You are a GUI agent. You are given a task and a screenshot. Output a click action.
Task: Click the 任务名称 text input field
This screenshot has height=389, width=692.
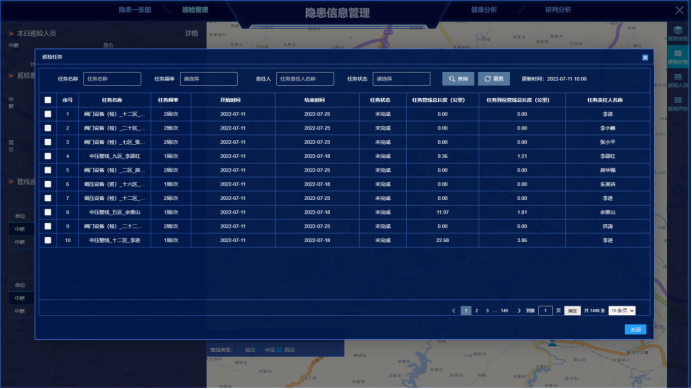(112, 79)
